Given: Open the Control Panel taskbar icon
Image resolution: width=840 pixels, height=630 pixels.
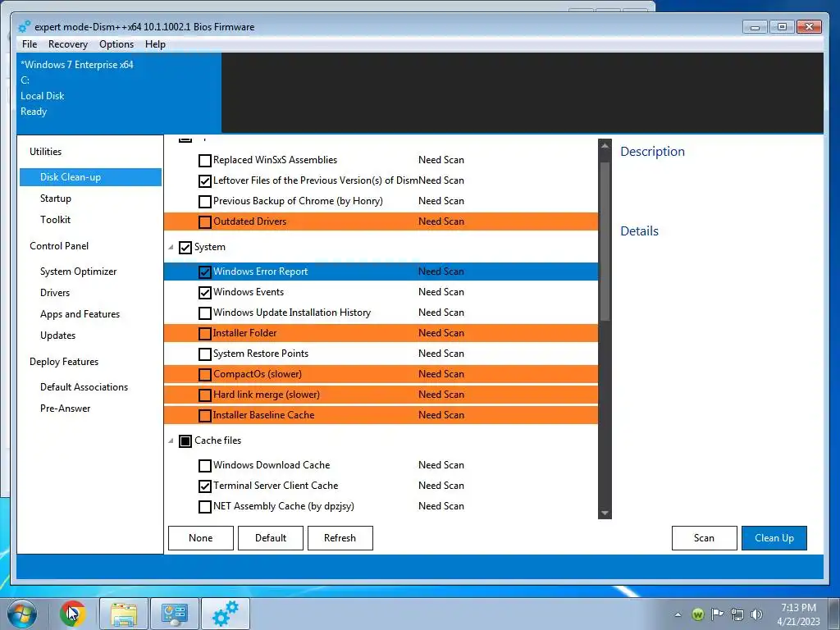Looking at the screenshot, I should tap(174, 614).
